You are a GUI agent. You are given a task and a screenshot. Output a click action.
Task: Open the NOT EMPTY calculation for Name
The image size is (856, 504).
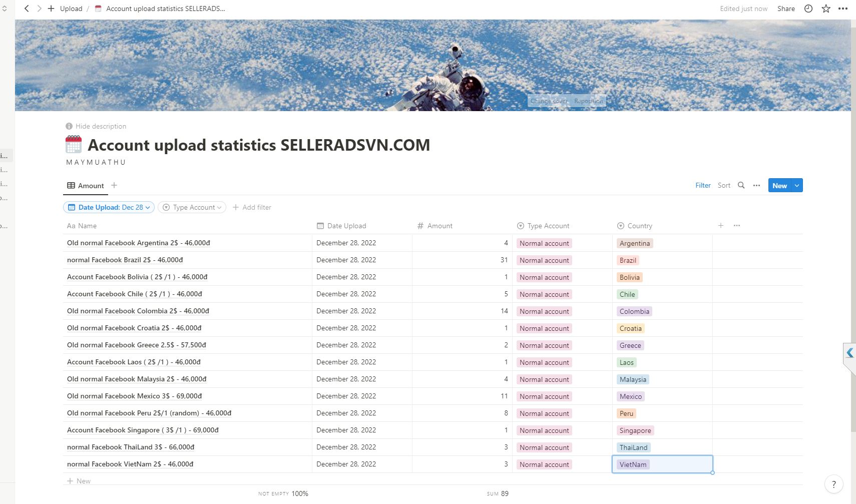point(283,493)
